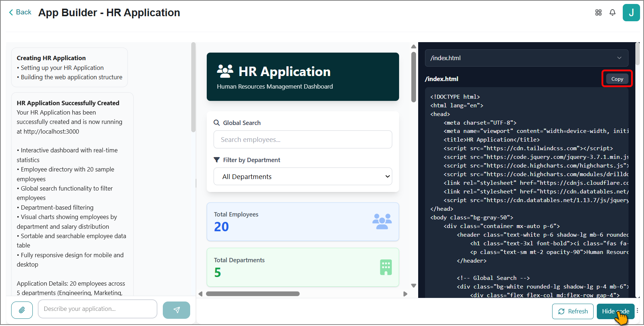Screen dimensions: 644x326
Task: Click the 'HR Application Successfully Created' heading
Action: pos(68,103)
